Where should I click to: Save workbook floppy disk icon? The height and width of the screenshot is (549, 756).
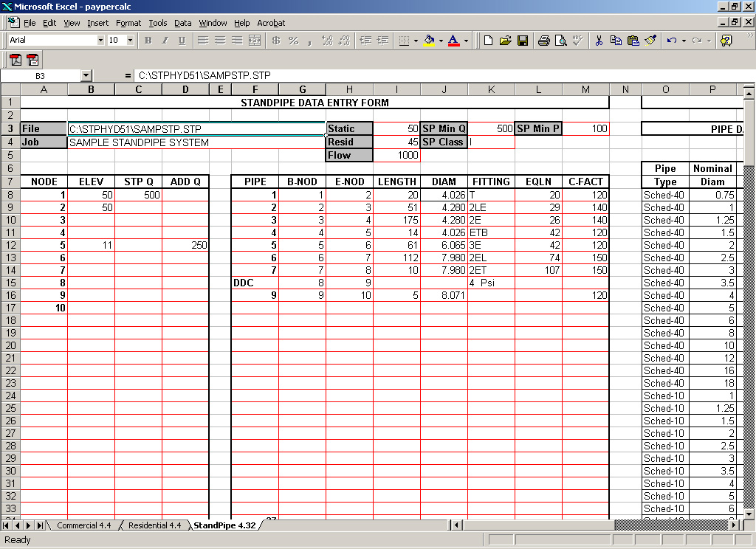pyautogui.click(x=523, y=41)
